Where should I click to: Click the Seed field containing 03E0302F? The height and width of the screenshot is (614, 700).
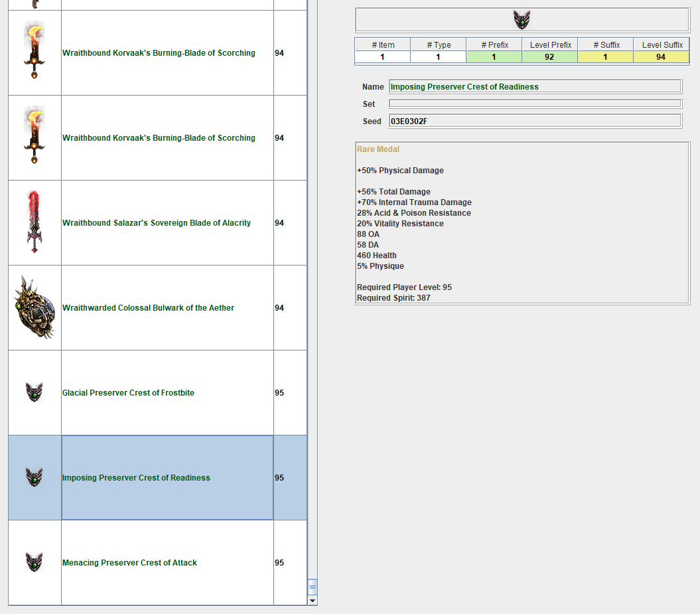point(534,121)
